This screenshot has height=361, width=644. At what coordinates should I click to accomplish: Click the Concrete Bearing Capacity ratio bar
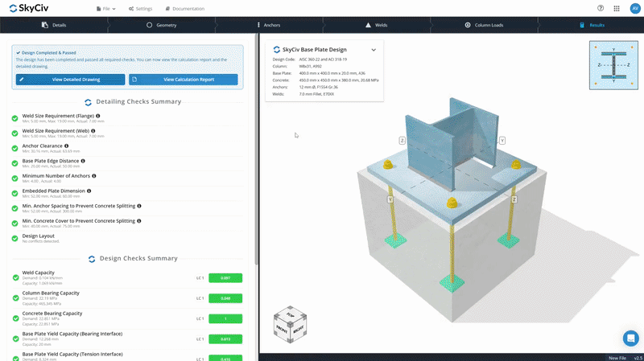click(225, 318)
